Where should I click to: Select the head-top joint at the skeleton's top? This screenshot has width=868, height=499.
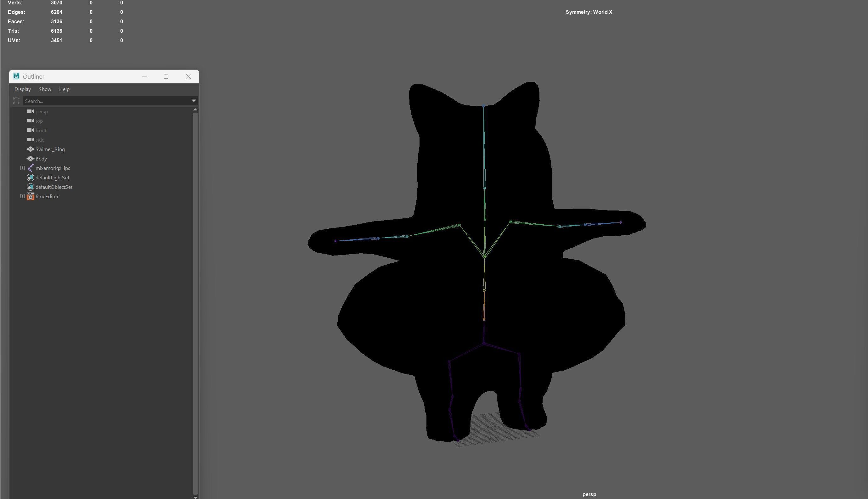click(483, 106)
